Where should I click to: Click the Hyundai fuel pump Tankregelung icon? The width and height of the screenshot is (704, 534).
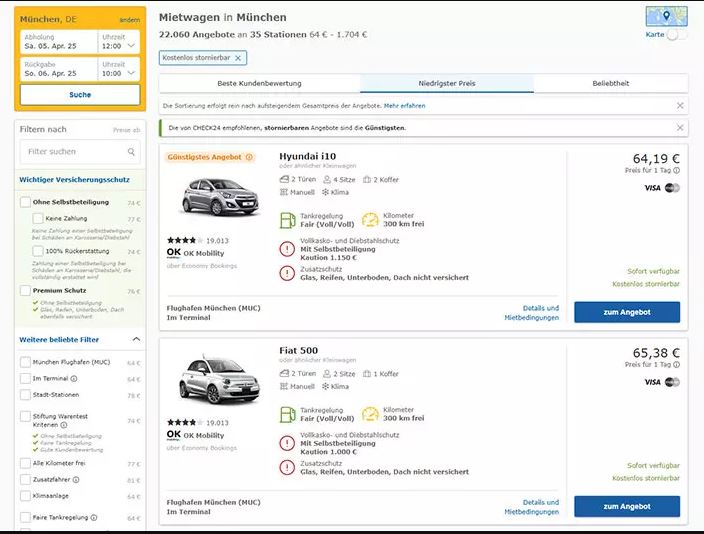coord(287,220)
